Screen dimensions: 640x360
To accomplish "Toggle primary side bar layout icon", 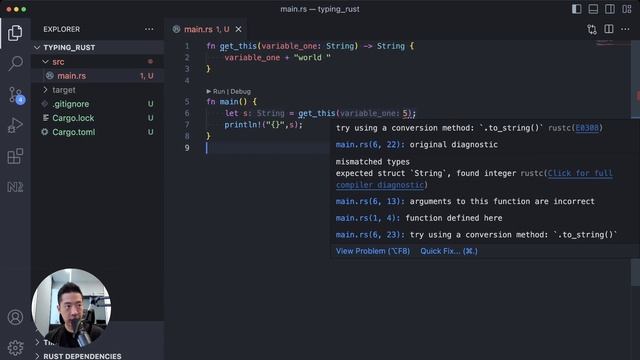I will [x=576, y=9].
